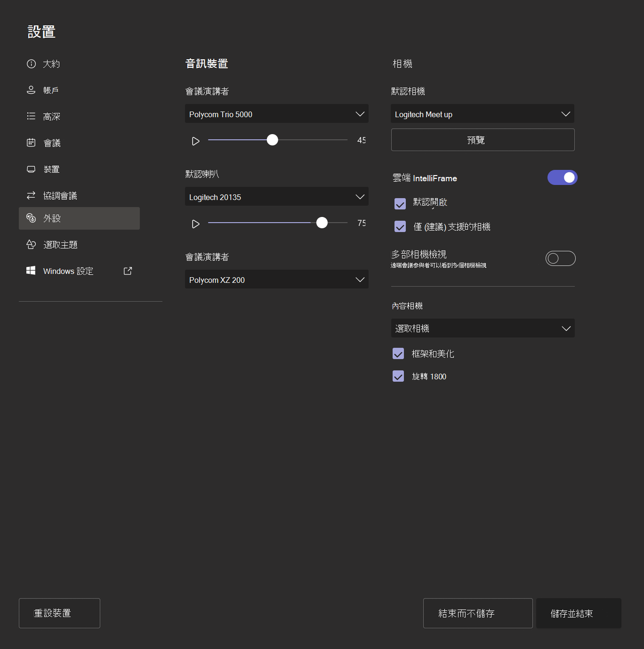Uncheck the 默認開啟 checkbox

(400, 204)
